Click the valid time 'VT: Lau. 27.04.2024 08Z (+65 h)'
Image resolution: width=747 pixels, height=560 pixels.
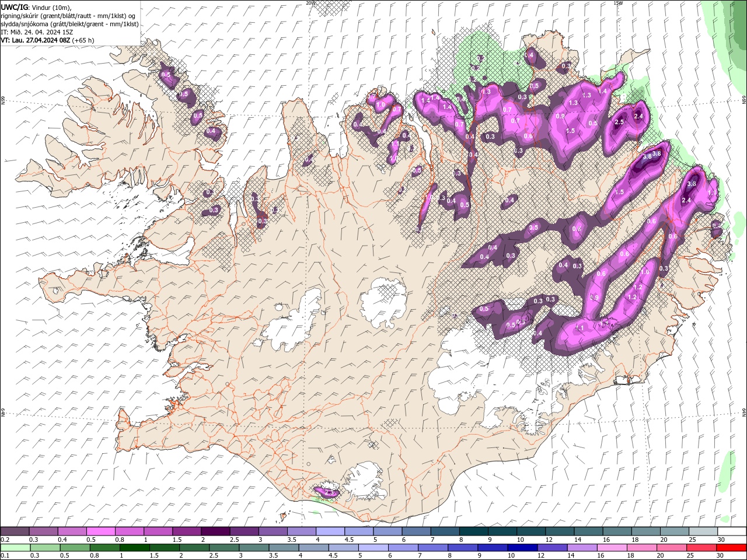pyautogui.click(x=47, y=40)
